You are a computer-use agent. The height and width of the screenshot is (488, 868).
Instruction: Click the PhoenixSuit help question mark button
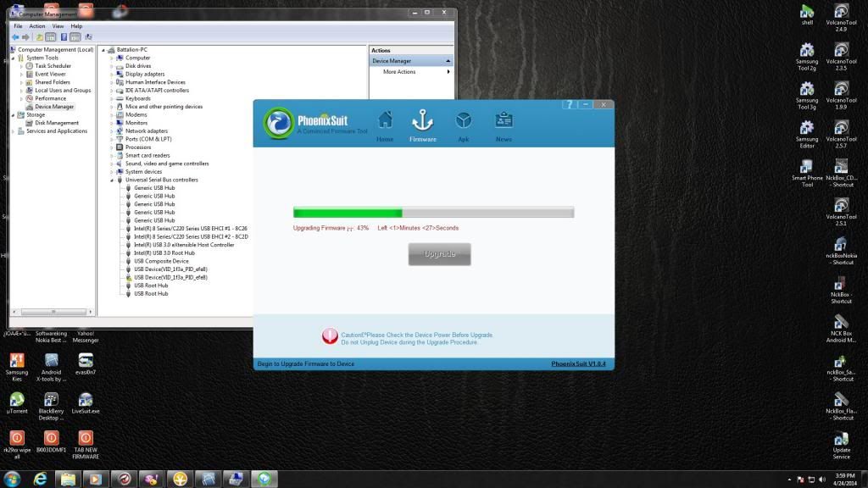pos(569,104)
